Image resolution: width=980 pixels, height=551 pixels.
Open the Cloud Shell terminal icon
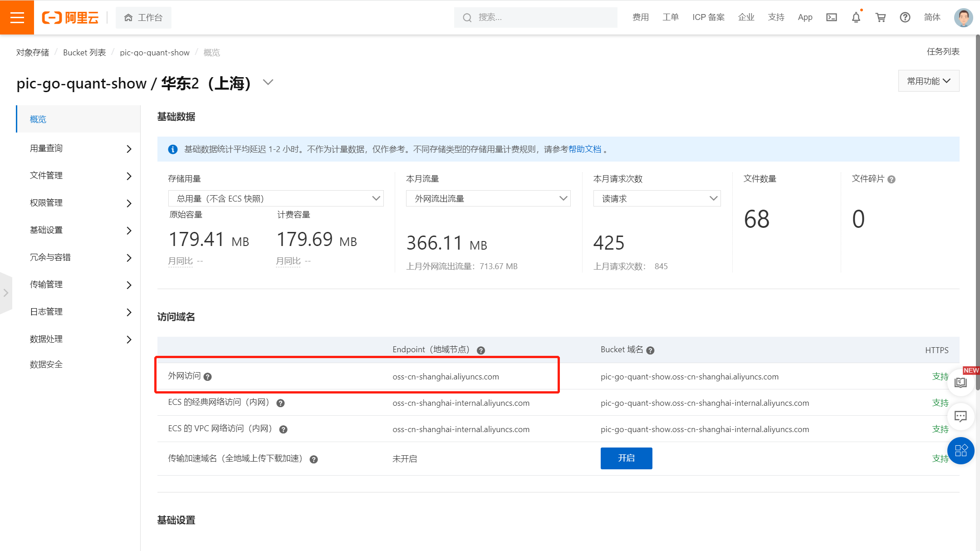(x=831, y=17)
